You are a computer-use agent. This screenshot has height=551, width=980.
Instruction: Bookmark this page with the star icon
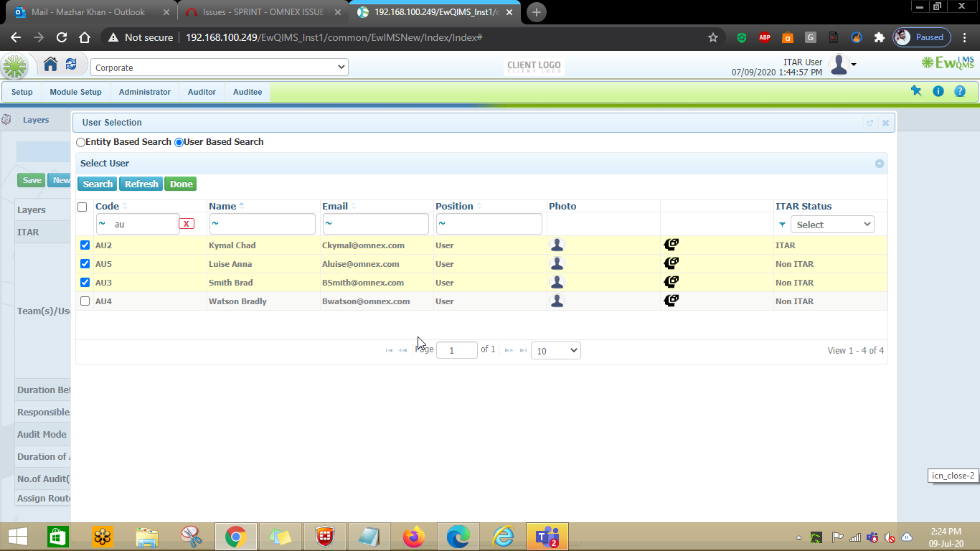point(713,37)
